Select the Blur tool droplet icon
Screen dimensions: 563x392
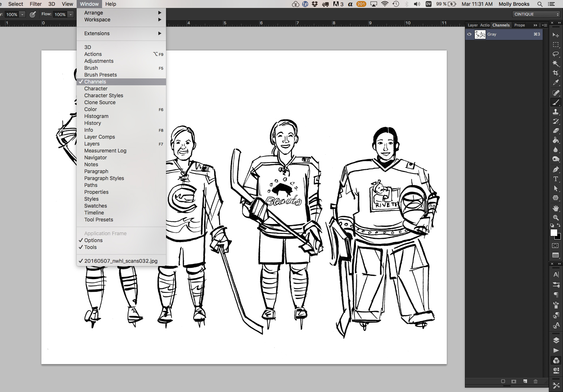[556, 150]
